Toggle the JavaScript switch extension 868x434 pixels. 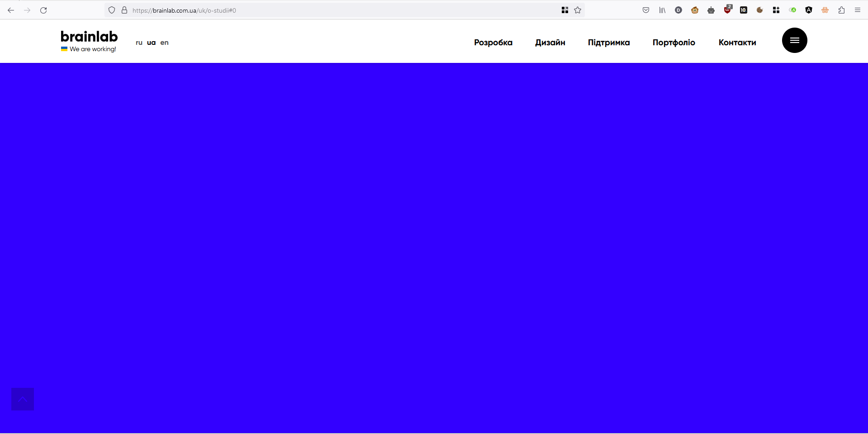tap(792, 10)
